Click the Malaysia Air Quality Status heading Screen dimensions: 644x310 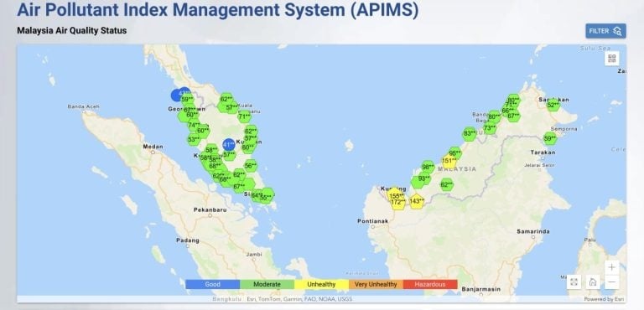tap(72, 30)
